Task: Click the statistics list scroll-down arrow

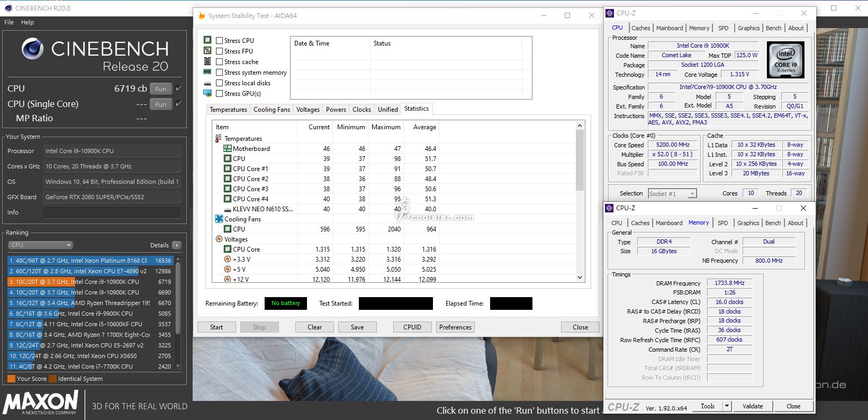Action: click(x=580, y=278)
